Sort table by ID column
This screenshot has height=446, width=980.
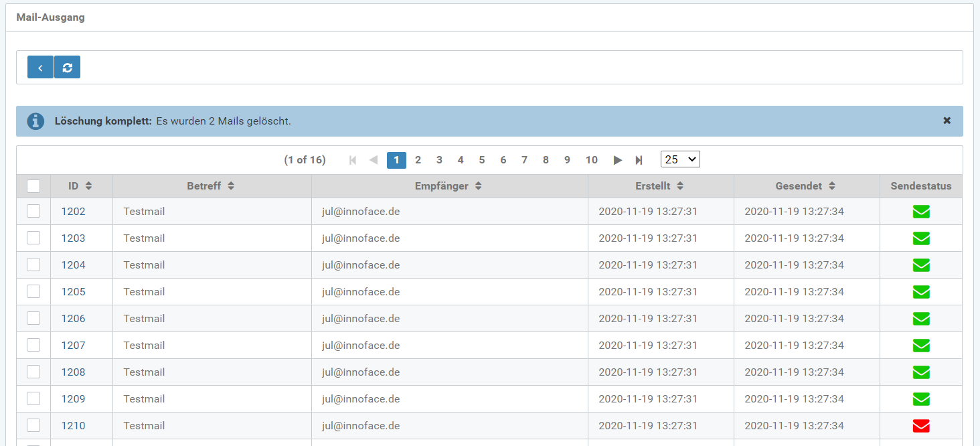80,186
